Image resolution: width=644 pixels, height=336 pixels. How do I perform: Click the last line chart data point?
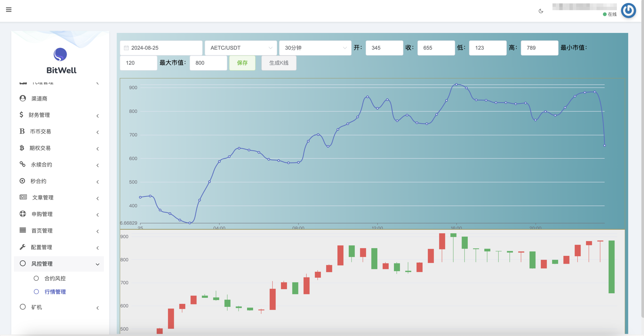click(605, 146)
